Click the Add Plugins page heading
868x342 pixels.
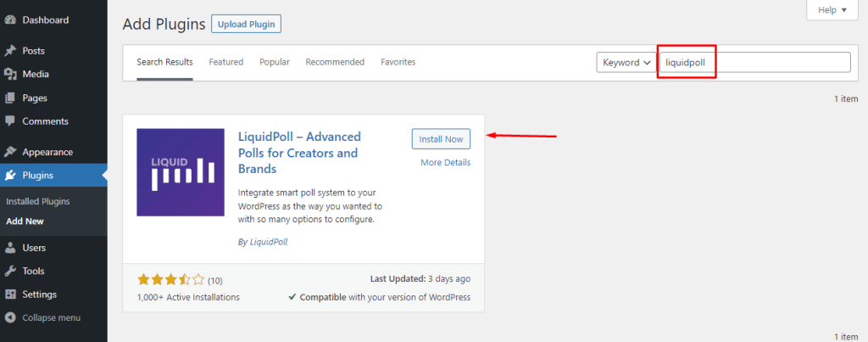click(x=164, y=25)
